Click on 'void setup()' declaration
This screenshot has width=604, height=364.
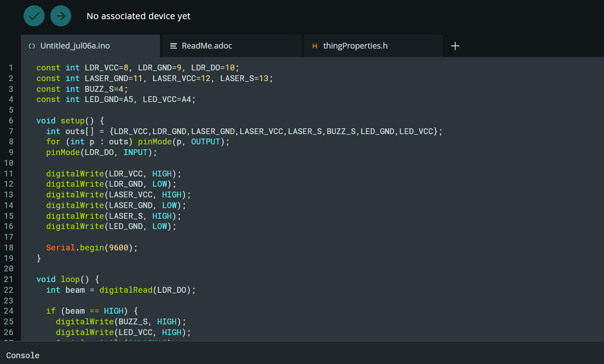66,121
